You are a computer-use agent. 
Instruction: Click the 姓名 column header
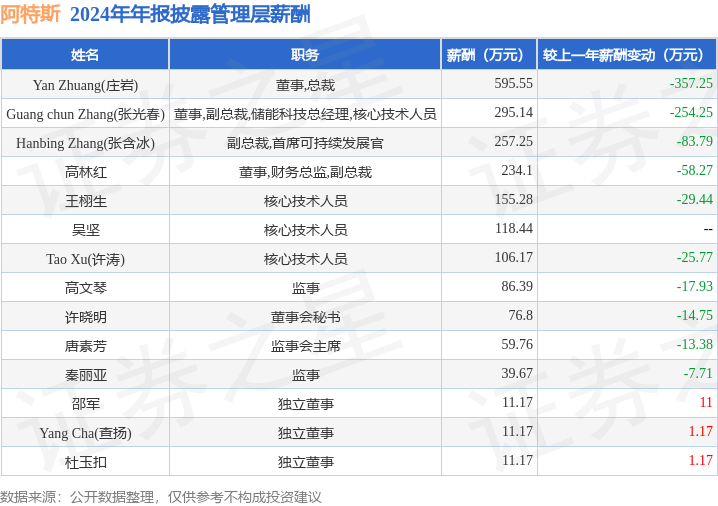coord(85,55)
